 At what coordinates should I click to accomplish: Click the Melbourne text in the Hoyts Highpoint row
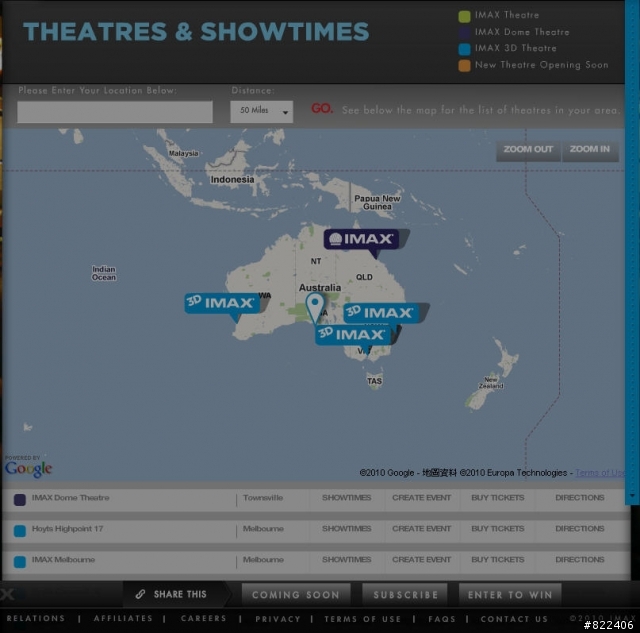tap(263, 529)
